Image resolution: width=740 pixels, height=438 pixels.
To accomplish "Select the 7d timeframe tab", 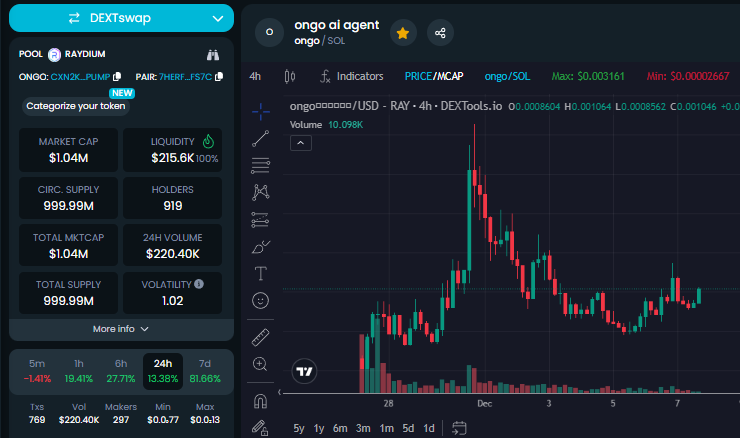I will 205,371.
